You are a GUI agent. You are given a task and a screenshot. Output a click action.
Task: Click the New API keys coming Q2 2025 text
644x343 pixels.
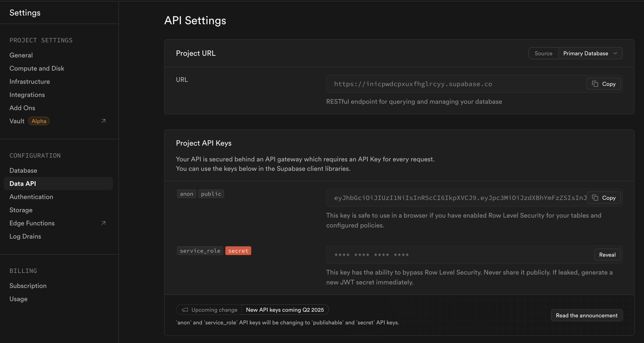[285, 310]
